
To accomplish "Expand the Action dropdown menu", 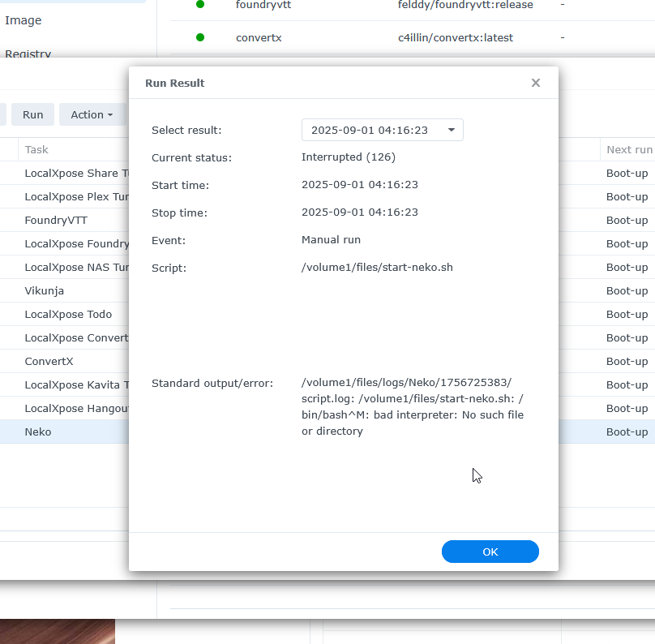I will point(91,115).
